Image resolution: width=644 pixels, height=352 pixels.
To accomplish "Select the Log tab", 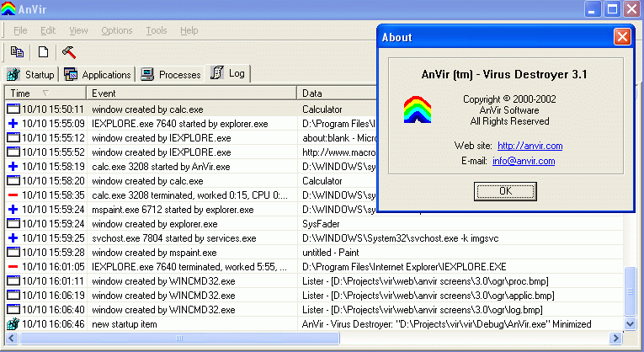I will pos(227,73).
